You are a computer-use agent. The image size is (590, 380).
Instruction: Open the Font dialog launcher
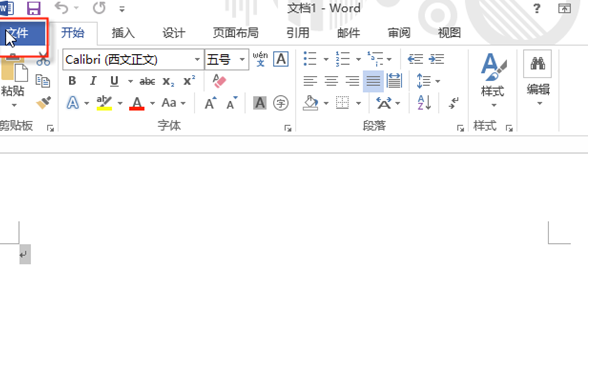[288, 128]
